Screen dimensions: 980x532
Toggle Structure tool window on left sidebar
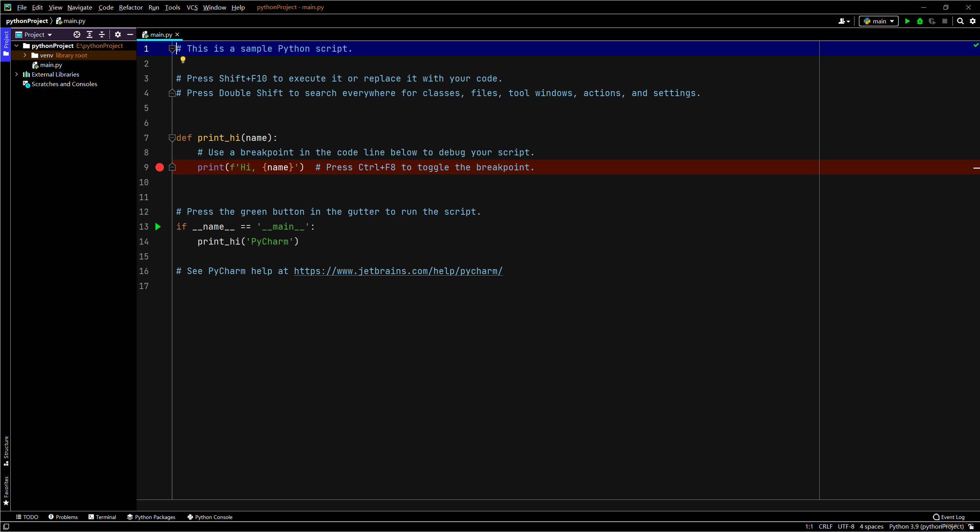(x=6, y=450)
